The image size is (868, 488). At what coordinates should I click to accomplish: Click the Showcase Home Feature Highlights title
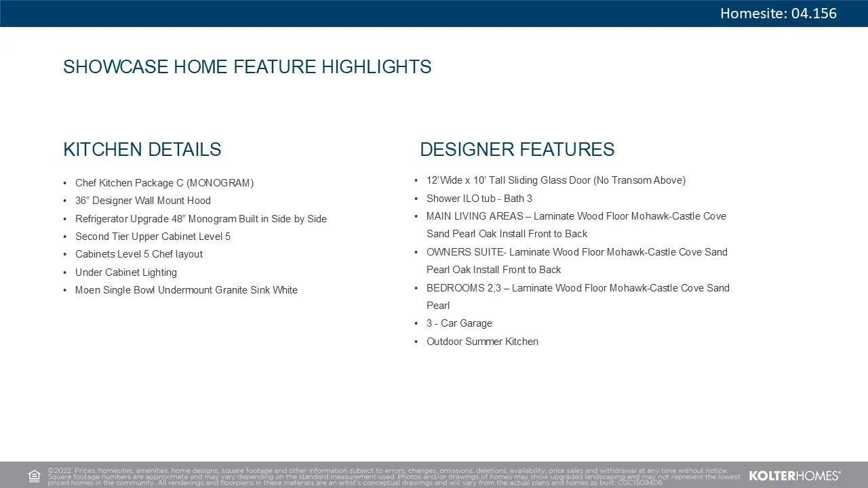(x=247, y=67)
